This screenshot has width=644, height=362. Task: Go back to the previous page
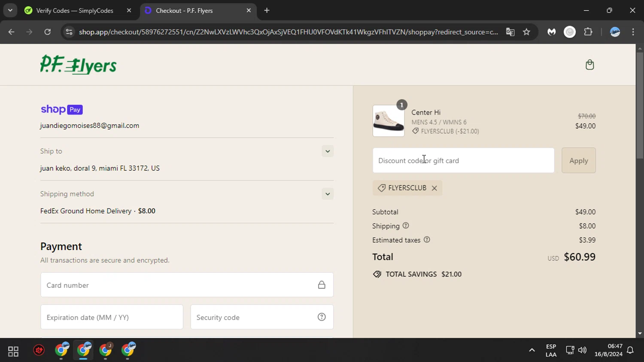point(12,32)
